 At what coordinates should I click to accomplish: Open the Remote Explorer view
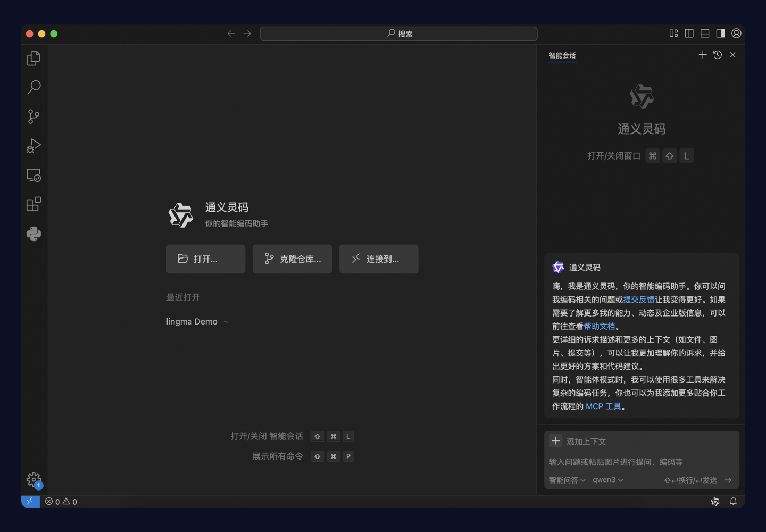click(34, 175)
